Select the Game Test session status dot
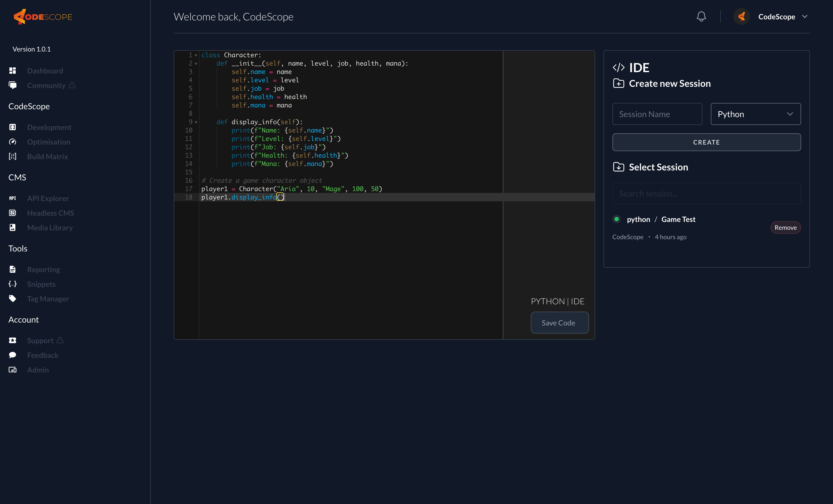Viewport: 833px width, 504px height. tap(617, 219)
